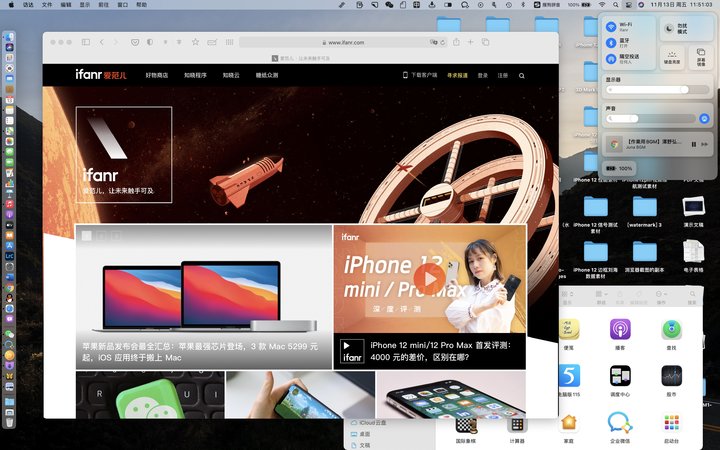Image resolution: width=720 pixels, height=450 pixels.
Task: Adjust the sound volume slider
Action: (x=650, y=119)
